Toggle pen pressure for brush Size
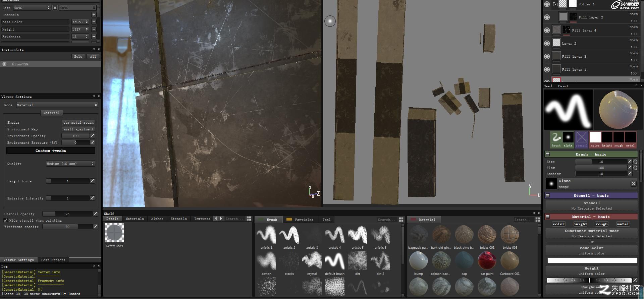 coord(630,162)
